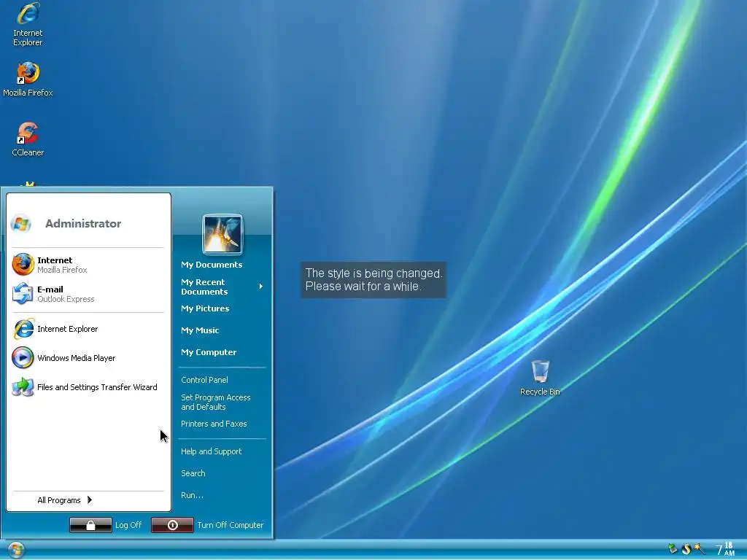Open the Recycle Bin on desktop

540,378
